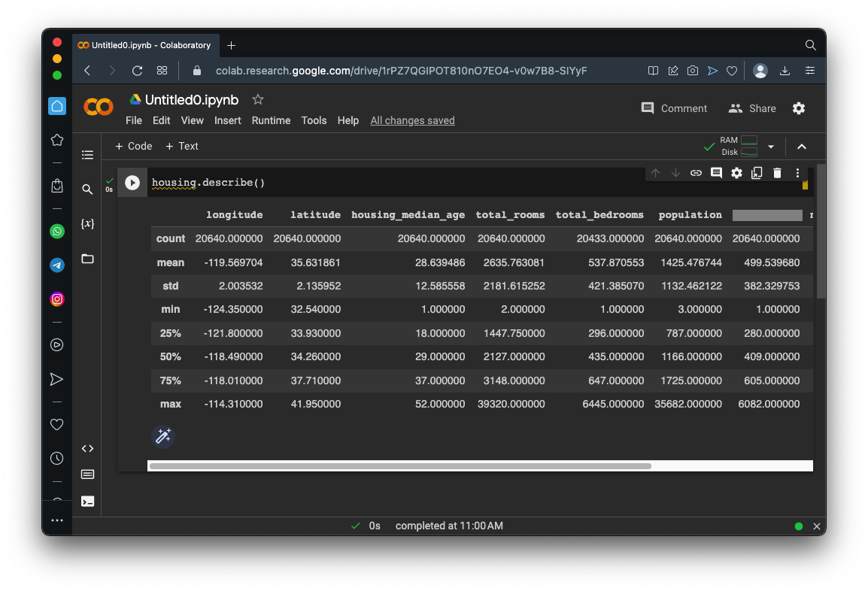Open notebook settings gear icon

point(799,108)
